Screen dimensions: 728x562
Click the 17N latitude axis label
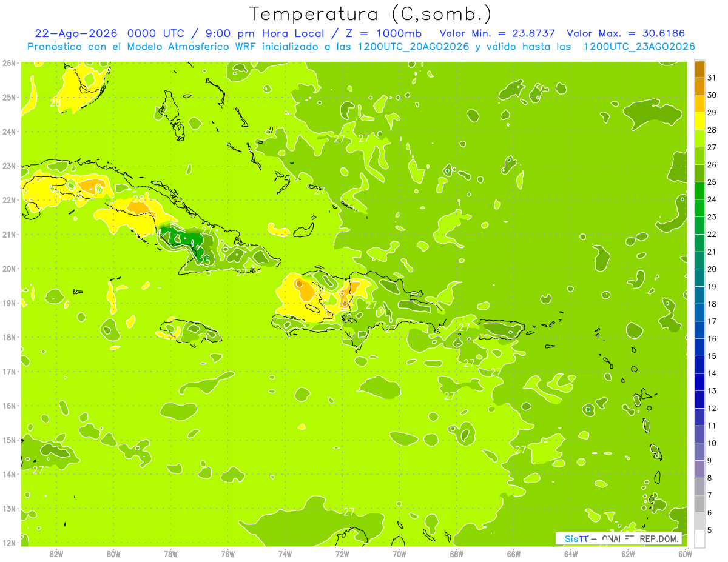[8, 371]
